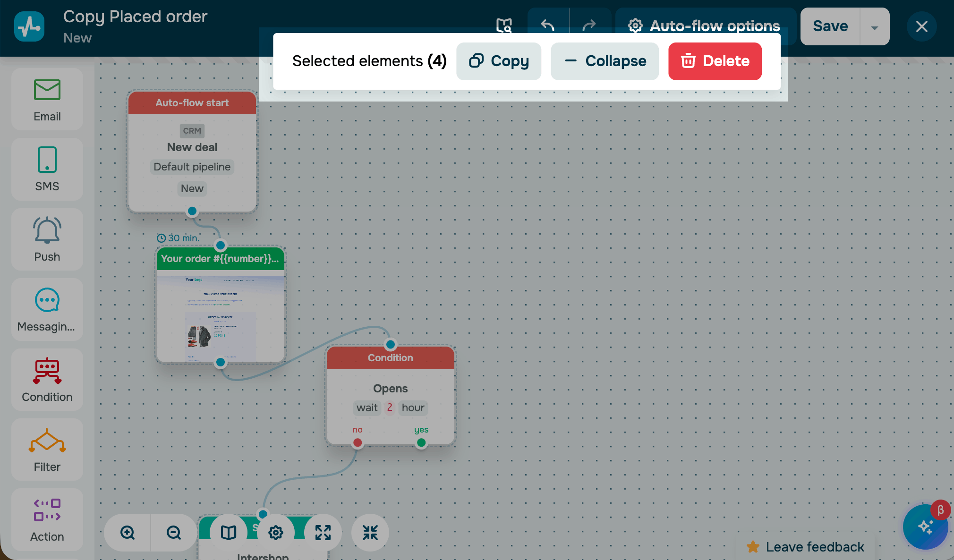Image resolution: width=954 pixels, height=560 pixels.
Task: Expand the Save dropdown arrow
Action: pyautogui.click(x=875, y=27)
